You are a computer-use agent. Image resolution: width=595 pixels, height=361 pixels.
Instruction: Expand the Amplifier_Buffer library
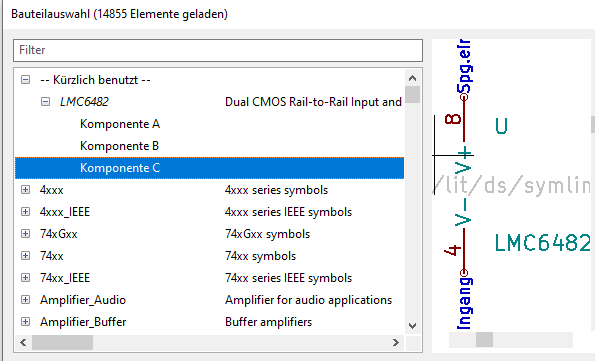[25, 322]
